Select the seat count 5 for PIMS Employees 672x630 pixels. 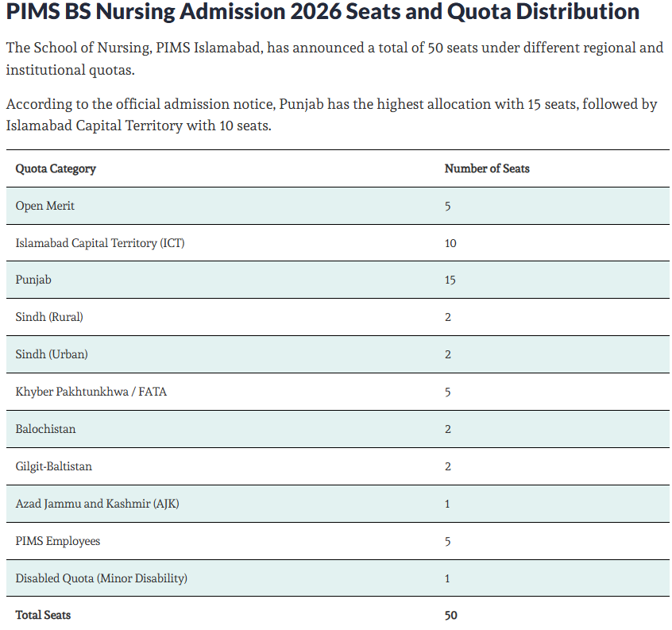tap(447, 542)
